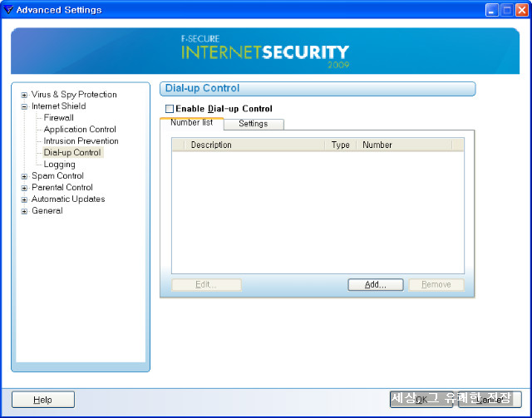Select the Spam Control label

pos(57,175)
